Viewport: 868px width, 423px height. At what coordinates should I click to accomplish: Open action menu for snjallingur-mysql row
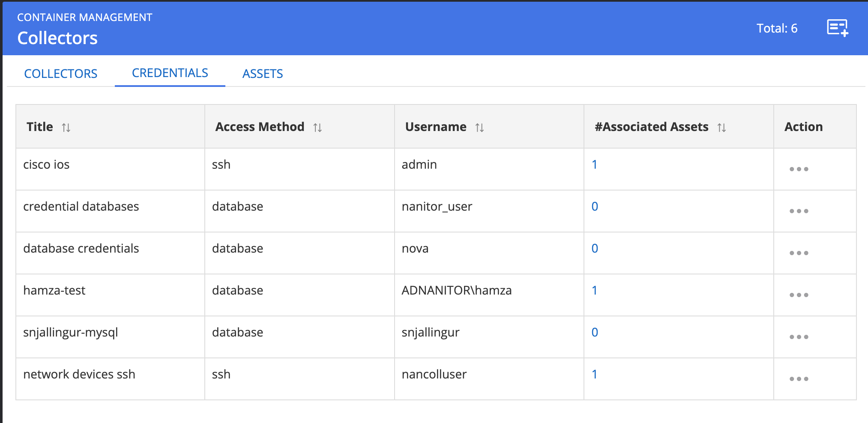pos(799,337)
